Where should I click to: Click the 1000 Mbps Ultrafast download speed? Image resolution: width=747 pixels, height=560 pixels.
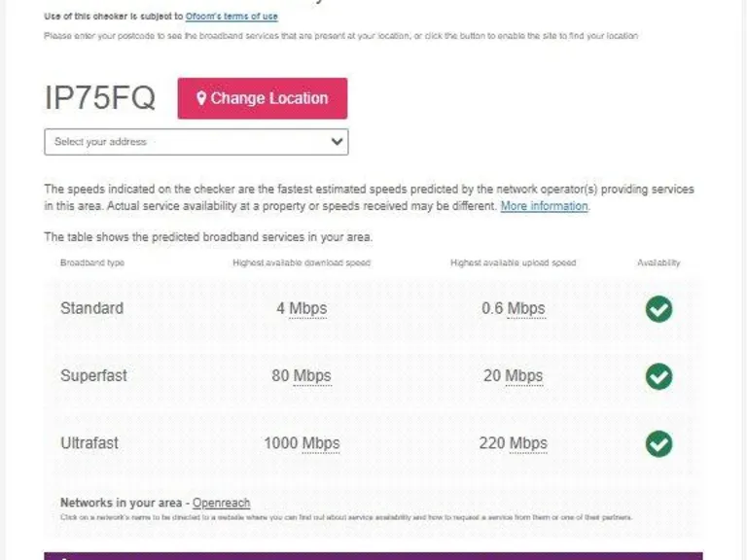coord(302,443)
